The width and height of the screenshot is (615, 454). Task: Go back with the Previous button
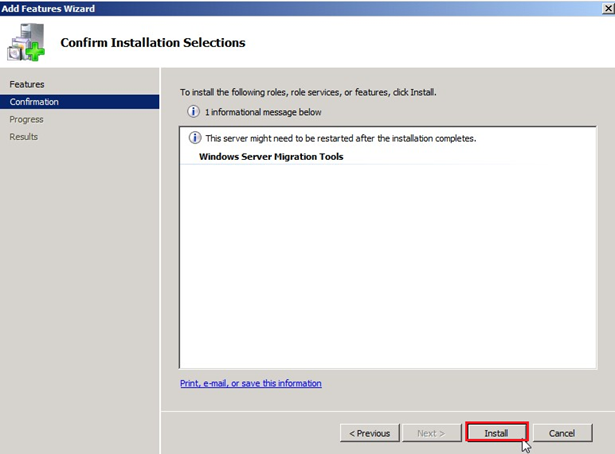tap(369, 433)
